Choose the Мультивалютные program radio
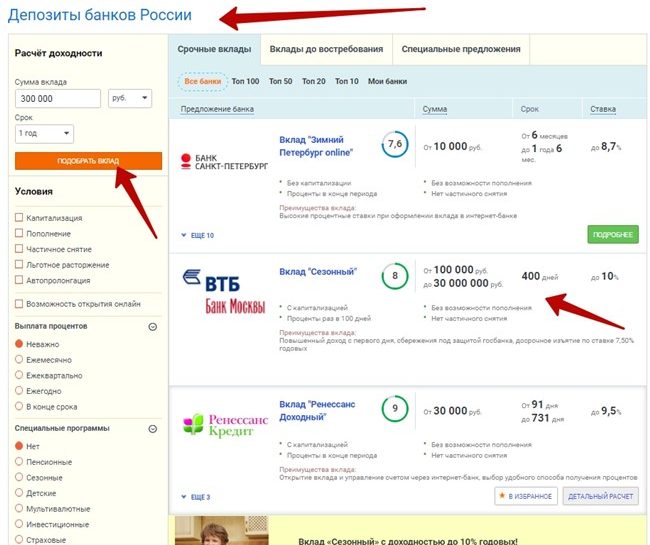Screen dimensions: 650x545 19,508
